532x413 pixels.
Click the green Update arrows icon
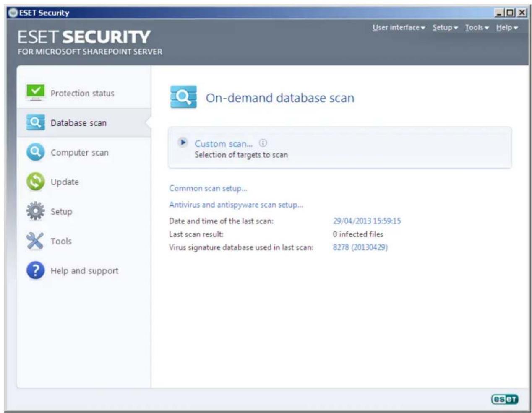click(35, 182)
